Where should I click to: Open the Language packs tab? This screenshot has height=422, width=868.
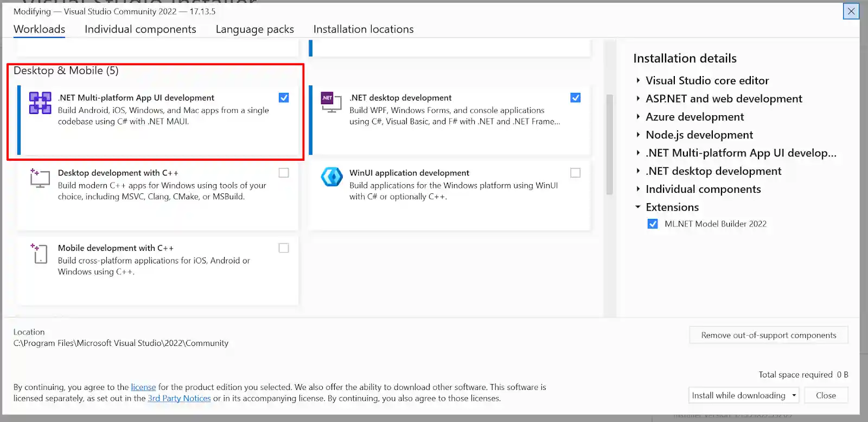pos(254,29)
